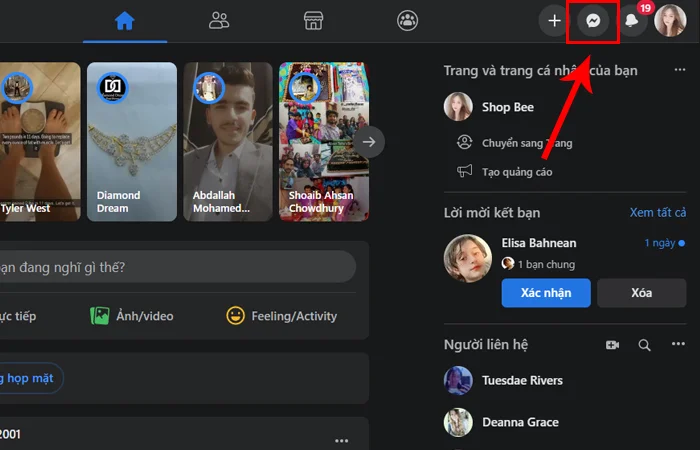Open the Groups tab
Viewport: 700px width, 450px height.
coord(408,21)
